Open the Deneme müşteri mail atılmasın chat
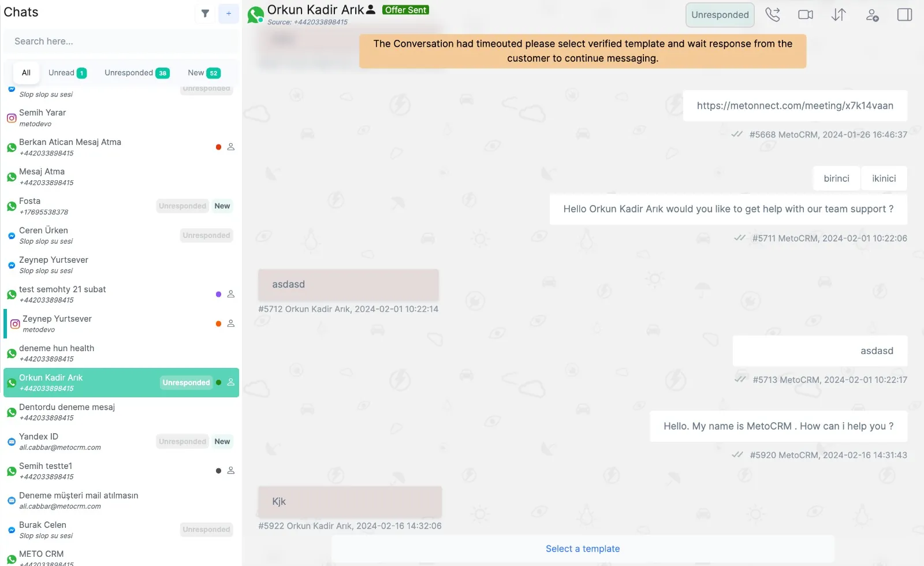The height and width of the screenshot is (566, 924). [121, 501]
